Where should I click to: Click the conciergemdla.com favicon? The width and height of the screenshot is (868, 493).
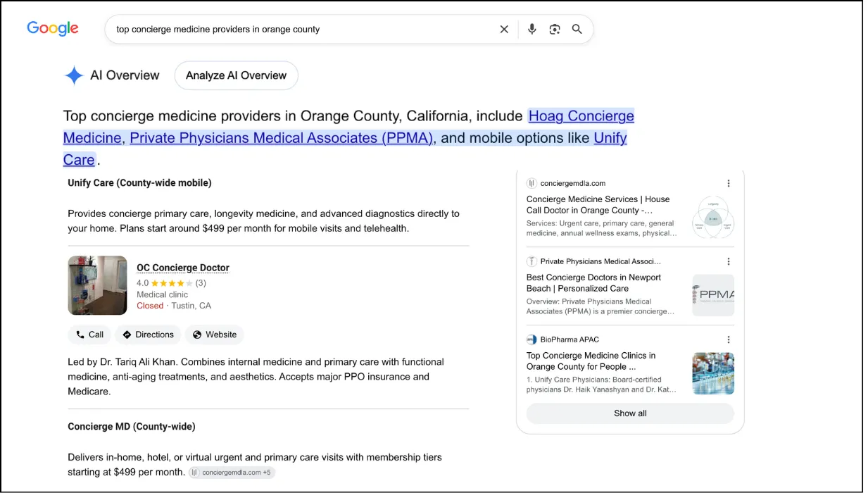click(532, 183)
